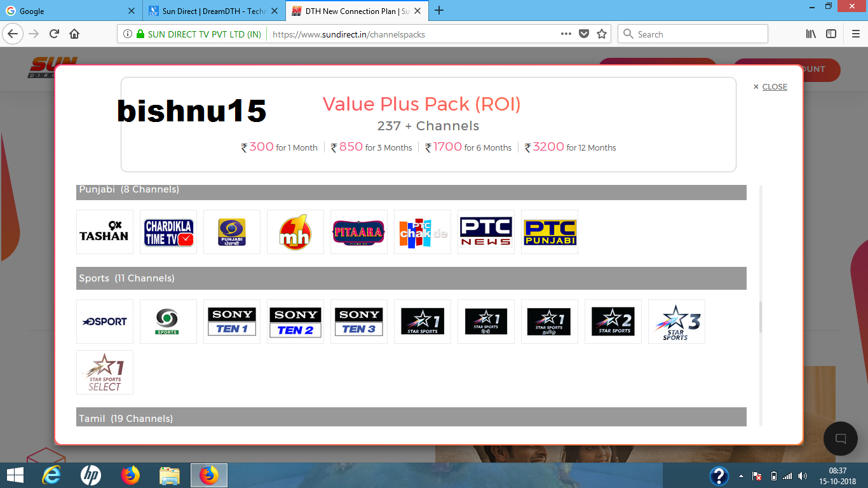Click the ₹3200 for 12 Months price
This screenshot has width=868, height=488.
point(570,147)
